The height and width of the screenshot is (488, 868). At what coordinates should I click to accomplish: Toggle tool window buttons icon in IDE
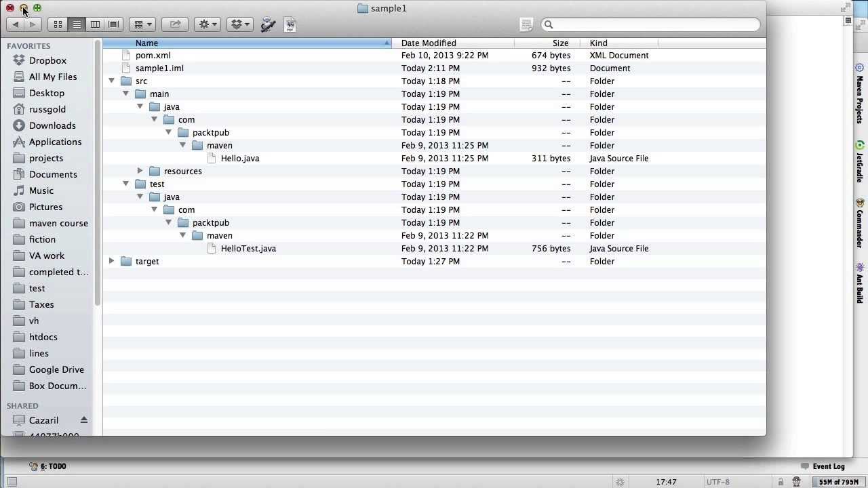click(x=12, y=482)
